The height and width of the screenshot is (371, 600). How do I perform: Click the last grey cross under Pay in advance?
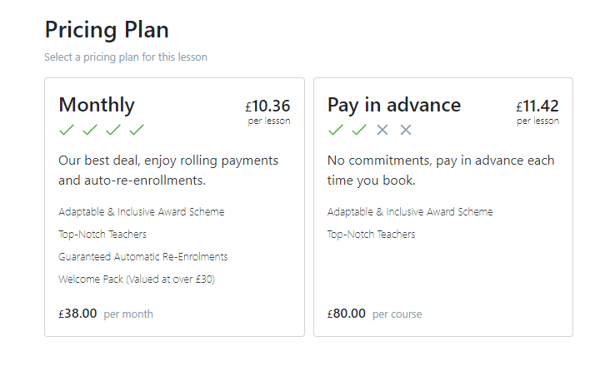406,130
